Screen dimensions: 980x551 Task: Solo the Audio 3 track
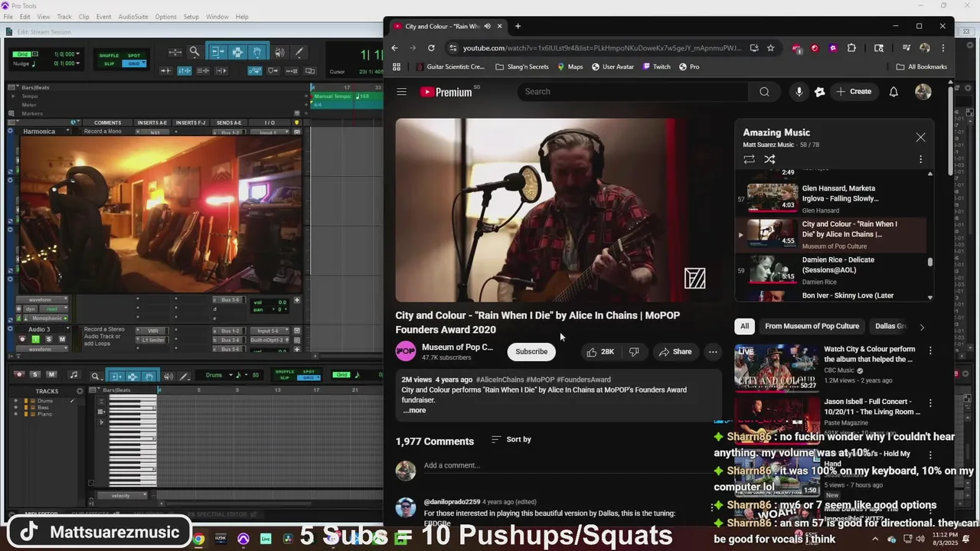[x=49, y=339]
